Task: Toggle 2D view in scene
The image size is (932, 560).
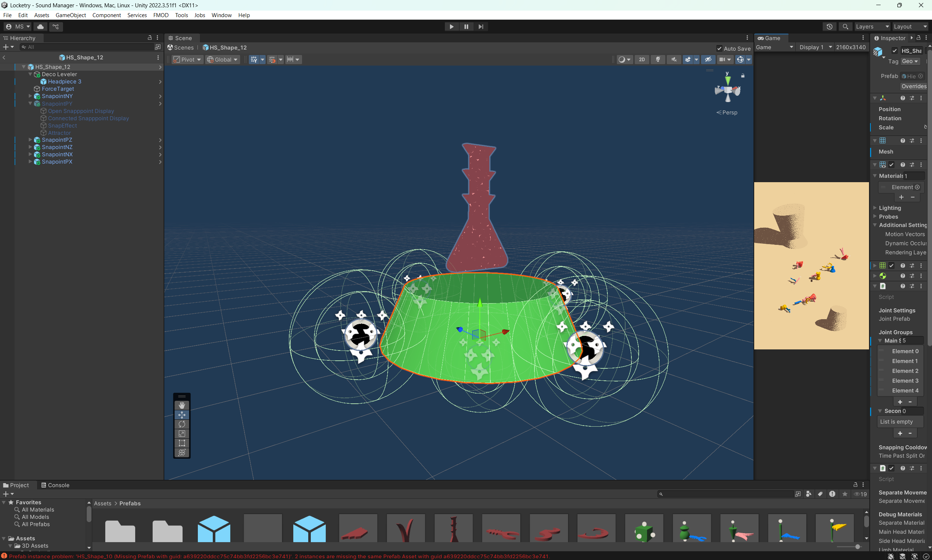Action: (642, 59)
